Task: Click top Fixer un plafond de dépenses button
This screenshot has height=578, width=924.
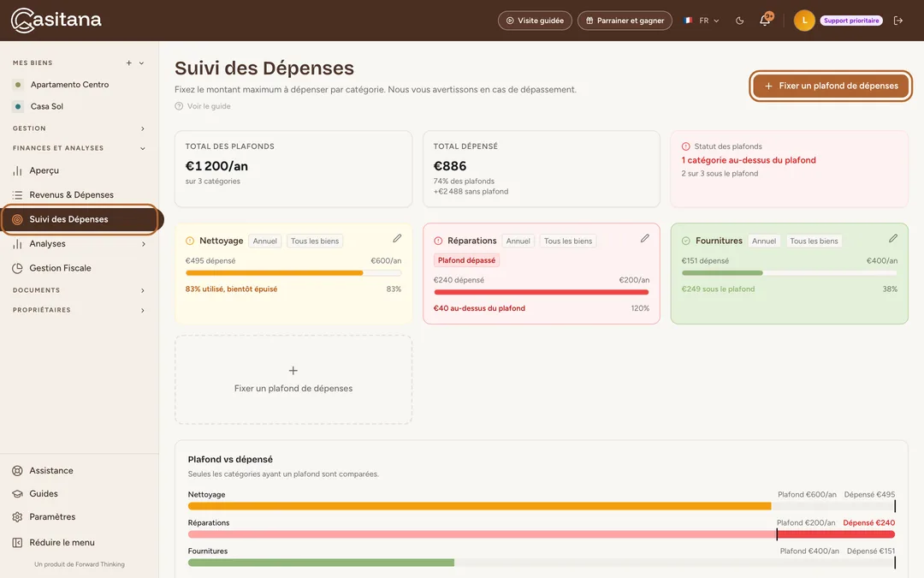Action: pos(831,86)
